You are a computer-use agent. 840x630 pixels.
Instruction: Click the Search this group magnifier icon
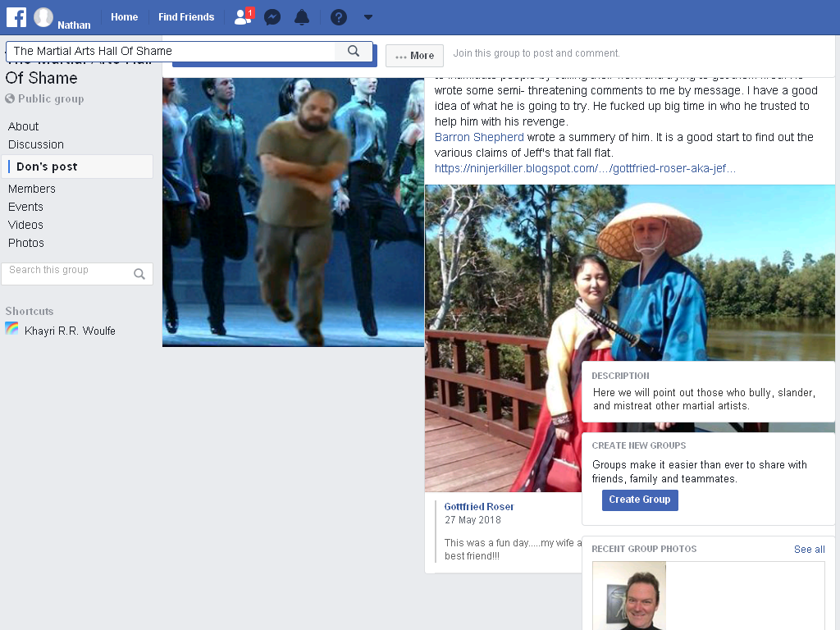tap(139, 274)
